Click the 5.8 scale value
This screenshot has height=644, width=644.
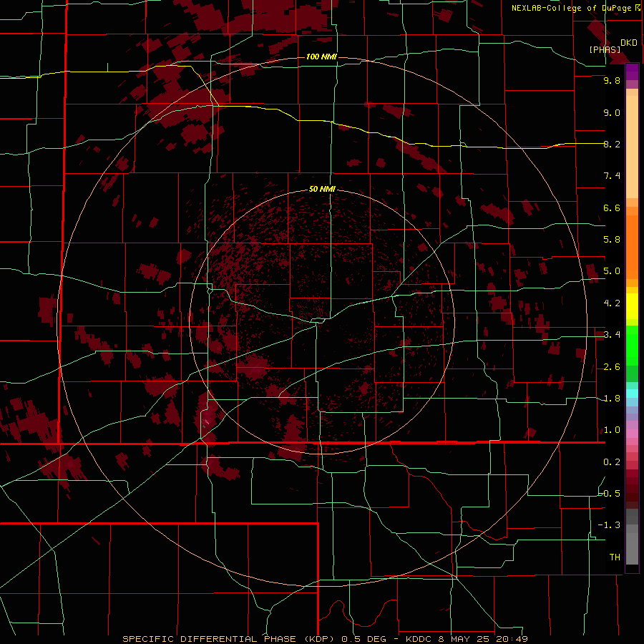[612, 239]
